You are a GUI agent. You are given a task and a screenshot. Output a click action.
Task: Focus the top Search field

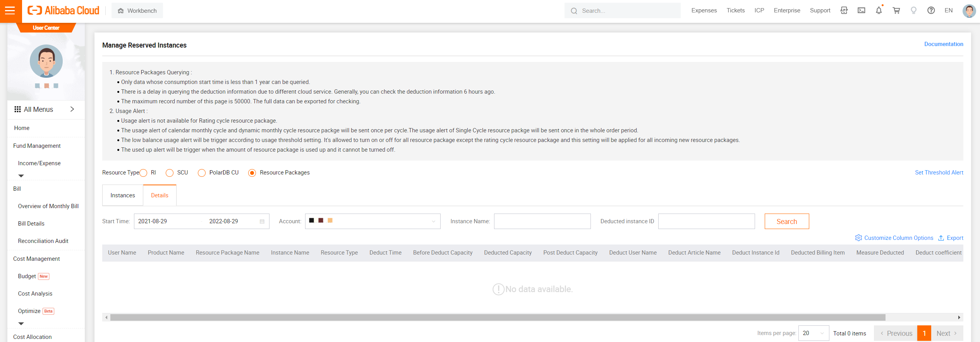(623, 11)
